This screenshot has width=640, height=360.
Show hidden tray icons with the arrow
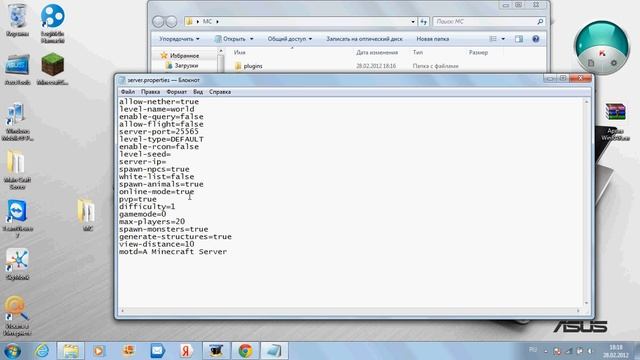coord(546,351)
